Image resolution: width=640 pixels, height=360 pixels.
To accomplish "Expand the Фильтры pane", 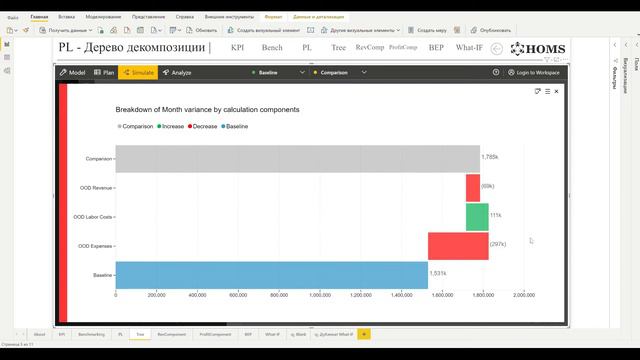I will 615,45.
